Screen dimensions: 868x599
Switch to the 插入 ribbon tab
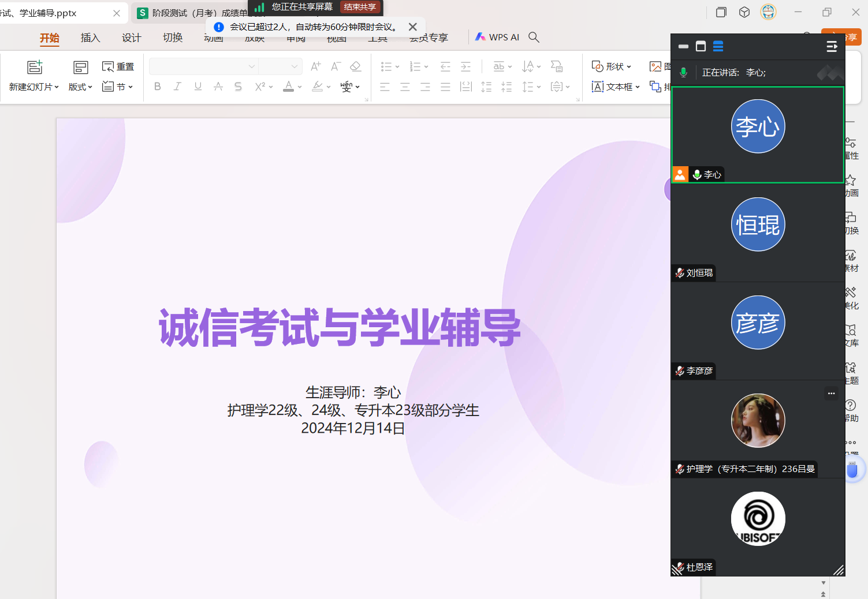coord(90,38)
